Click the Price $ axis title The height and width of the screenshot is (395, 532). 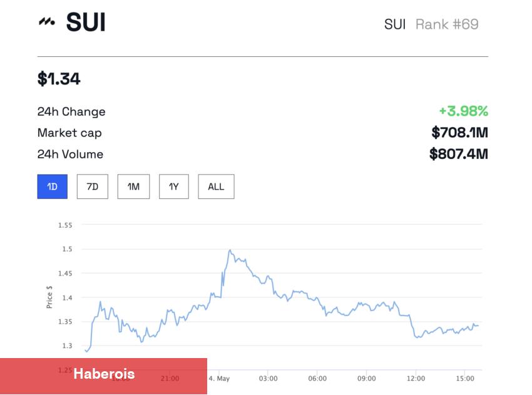click(x=49, y=297)
